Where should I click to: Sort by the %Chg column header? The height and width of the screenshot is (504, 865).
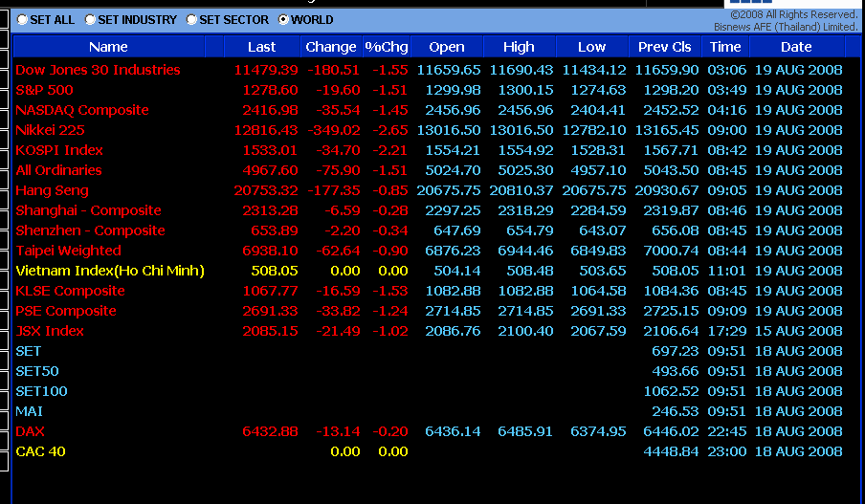(387, 47)
